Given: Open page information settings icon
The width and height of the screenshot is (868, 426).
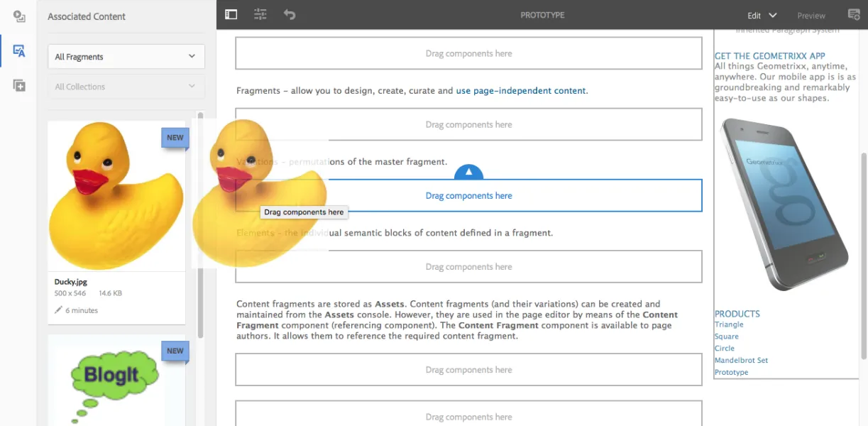Looking at the screenshot, I should coord(260,14).
